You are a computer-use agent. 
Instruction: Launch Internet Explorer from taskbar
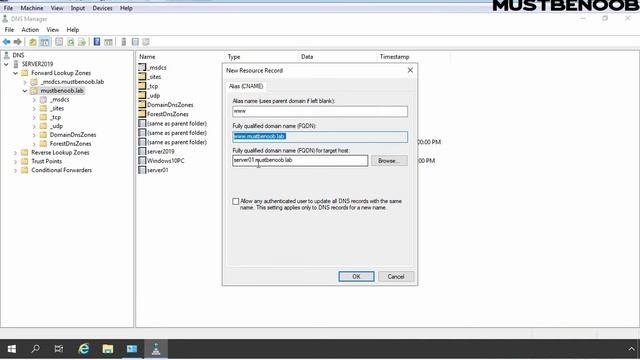(x=84, y=349)
